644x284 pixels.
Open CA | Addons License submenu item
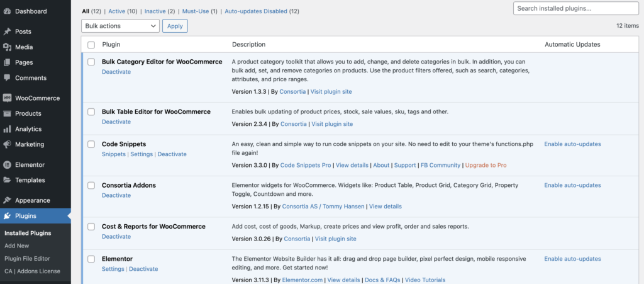pos(33,271)
